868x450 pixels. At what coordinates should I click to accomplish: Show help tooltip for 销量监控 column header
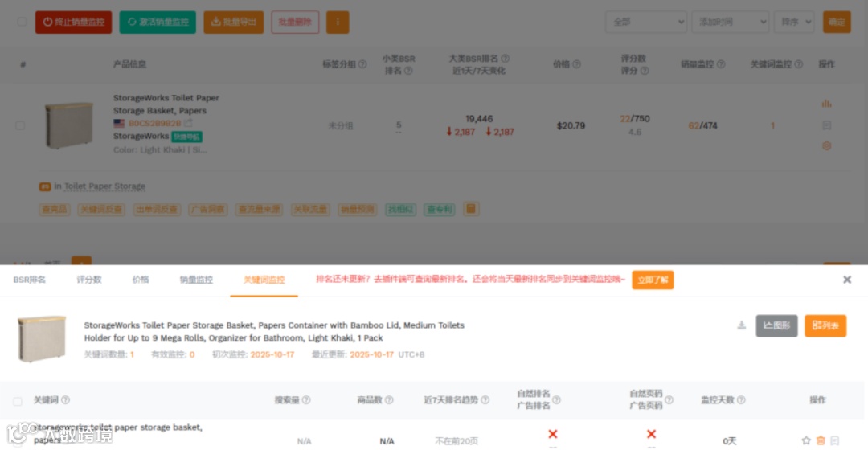pyautogui.click(x=721, y=64)
